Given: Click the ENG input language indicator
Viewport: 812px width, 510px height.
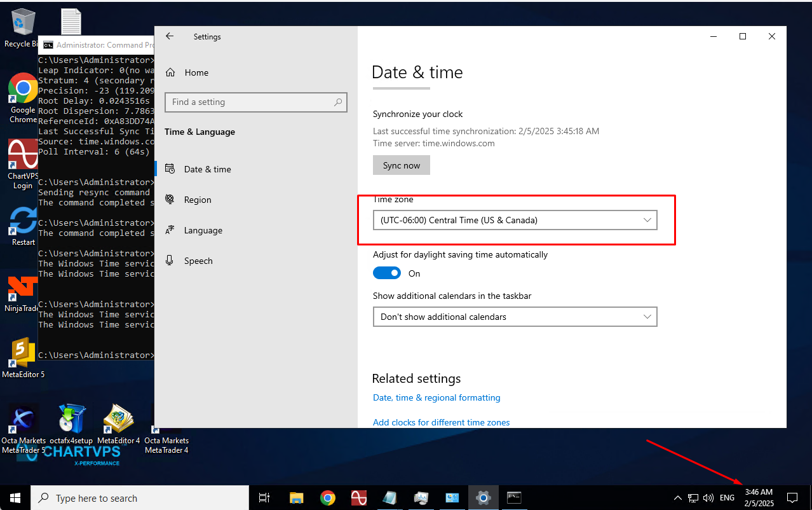Looking at the screenshot, I should coord(727,498).
